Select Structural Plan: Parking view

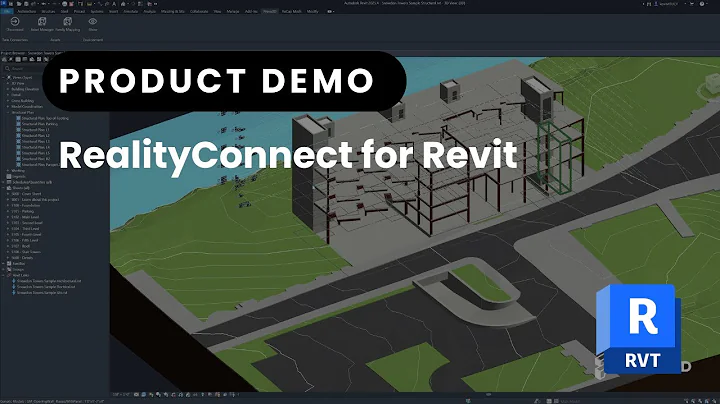pos(39,124)
